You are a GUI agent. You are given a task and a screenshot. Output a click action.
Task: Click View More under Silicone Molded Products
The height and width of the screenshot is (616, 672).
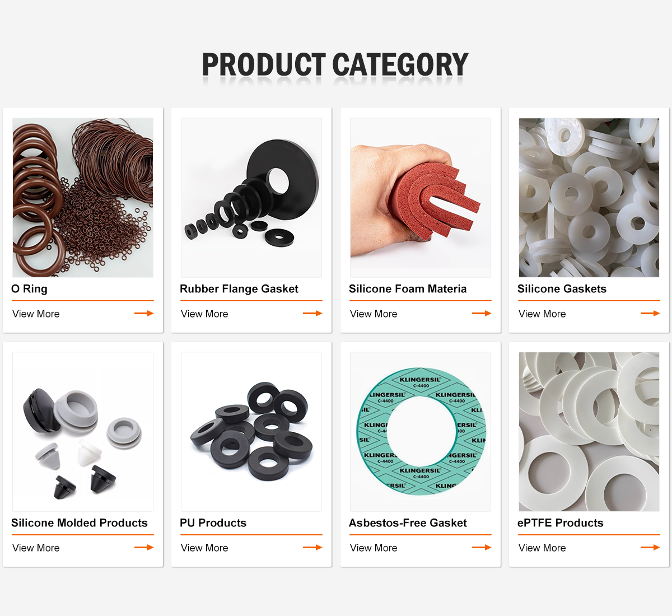point(36,548)
